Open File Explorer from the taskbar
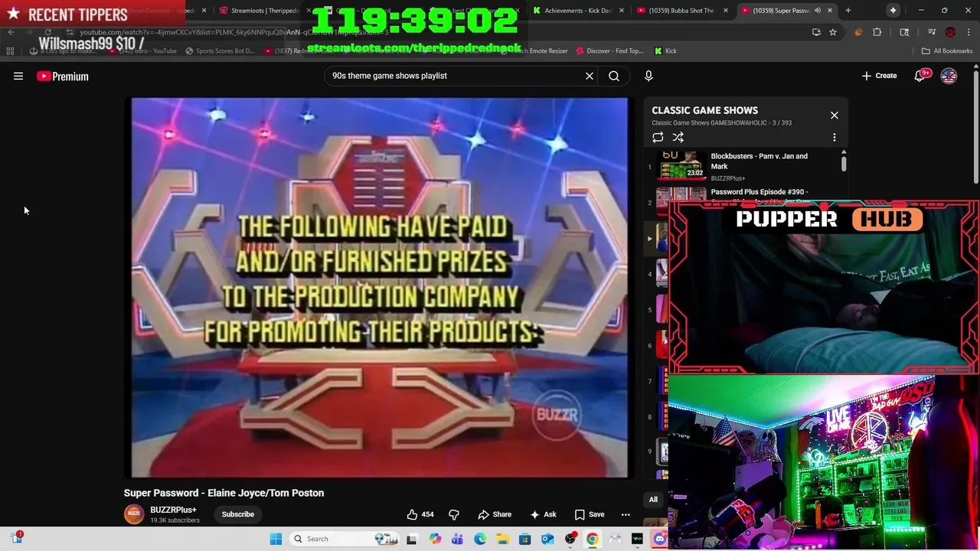Screen dimensions: 980x551 pyautogui.click(x=502, y=539)
